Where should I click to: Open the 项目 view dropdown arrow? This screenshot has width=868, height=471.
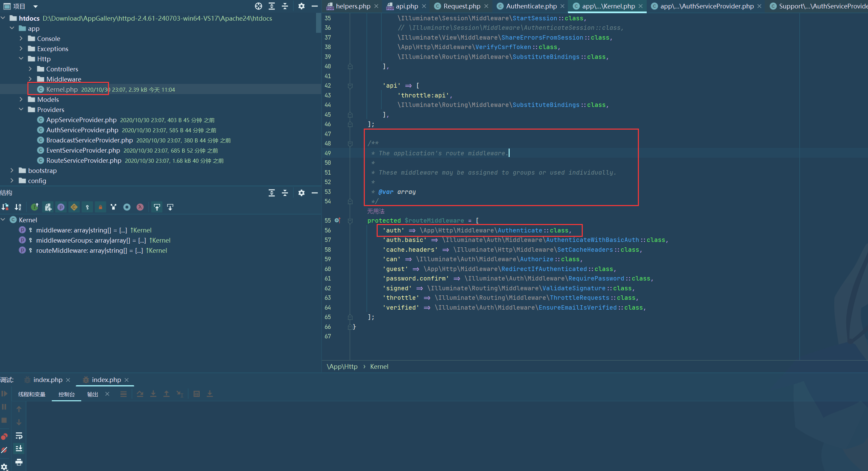(36, 6)
